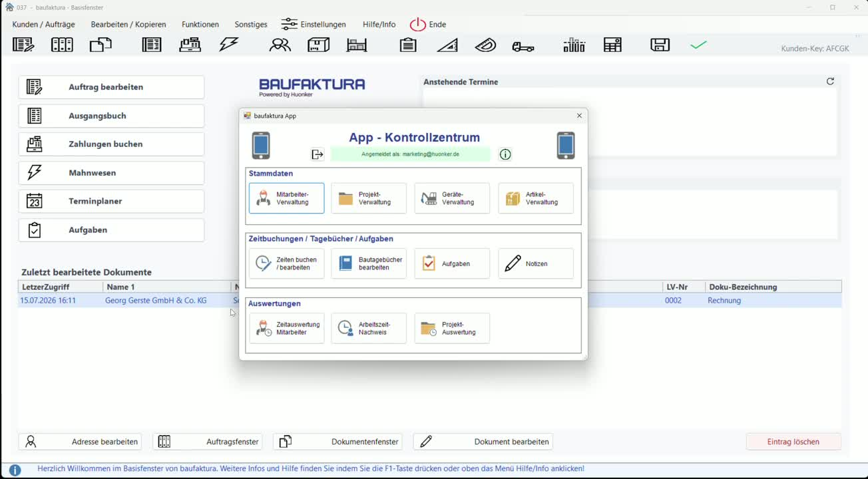Open the Kunden / Aufträge menu
This screenshot has width=868, height=479.
point(43,25)
